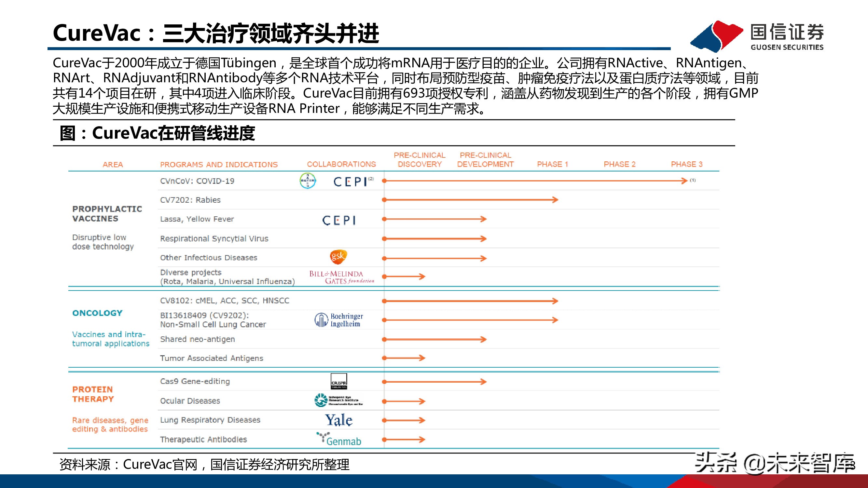Click the Ocular Diseases text

[x=190, y=401]
